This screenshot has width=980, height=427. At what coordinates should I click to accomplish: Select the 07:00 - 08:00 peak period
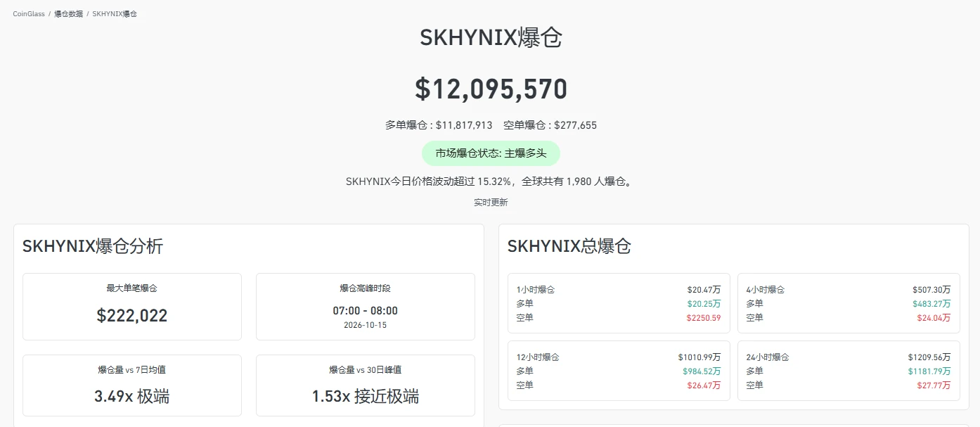point(365,311)
